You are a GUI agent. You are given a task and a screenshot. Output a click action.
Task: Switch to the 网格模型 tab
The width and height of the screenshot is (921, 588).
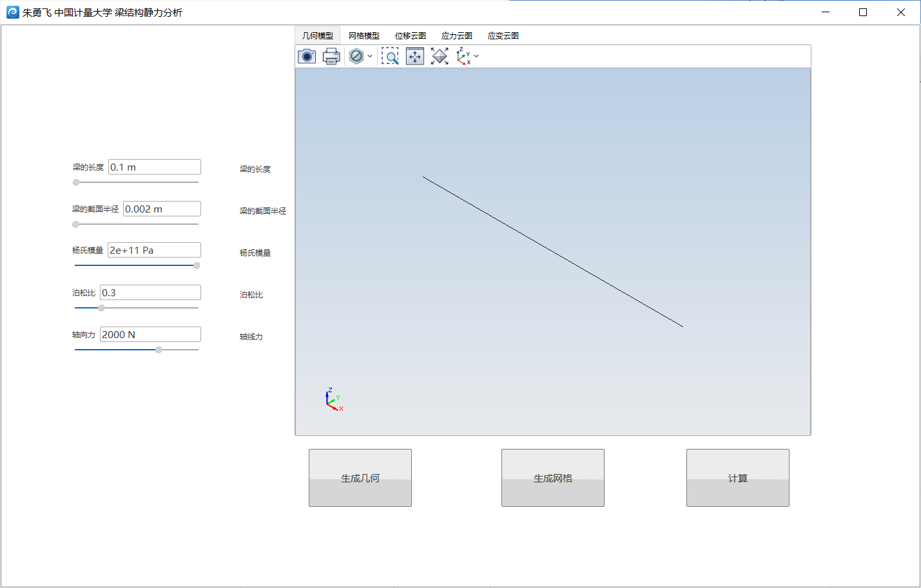364,35
